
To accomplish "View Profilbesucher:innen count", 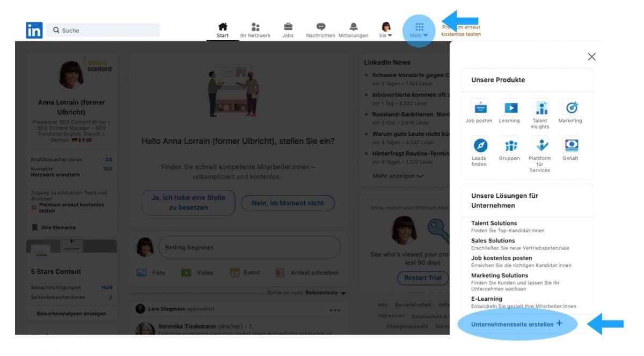I will tap(71, 160).
